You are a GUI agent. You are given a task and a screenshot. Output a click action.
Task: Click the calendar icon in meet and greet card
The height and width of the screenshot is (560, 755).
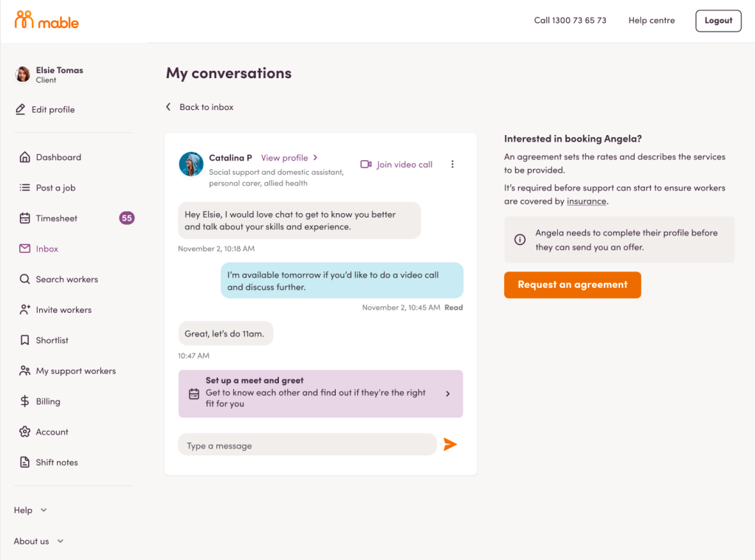click(194, 394)
